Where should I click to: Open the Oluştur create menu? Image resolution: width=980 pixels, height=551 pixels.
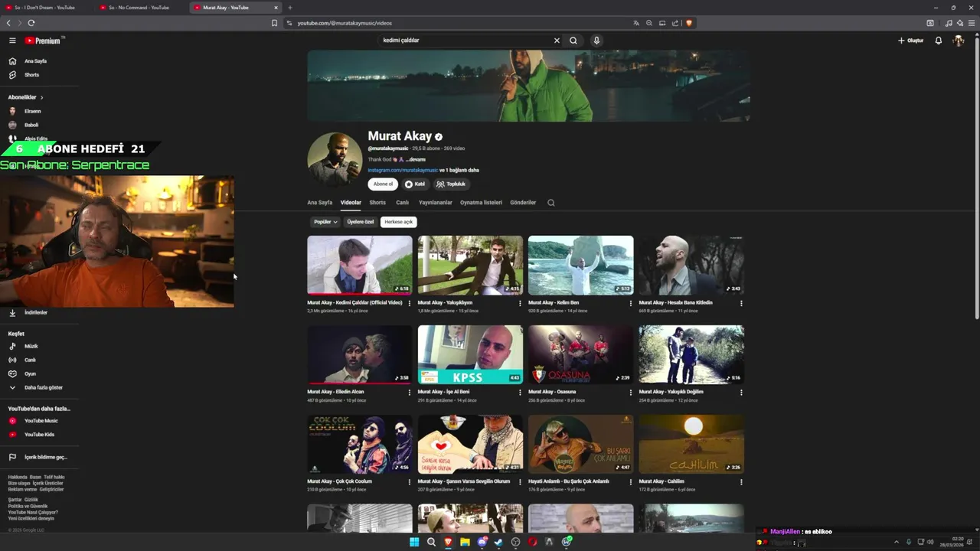click(911, 41)
